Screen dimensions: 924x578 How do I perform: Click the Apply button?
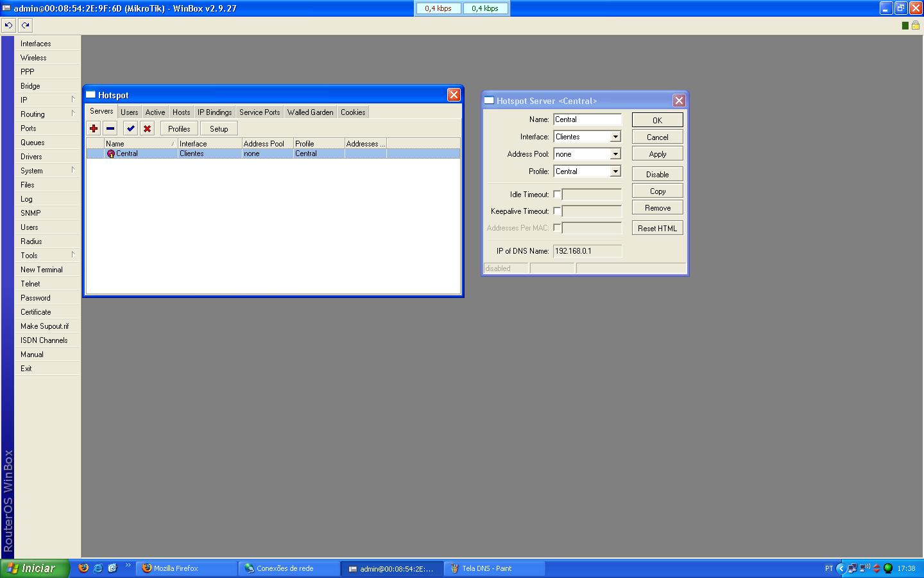pos(658,153)
